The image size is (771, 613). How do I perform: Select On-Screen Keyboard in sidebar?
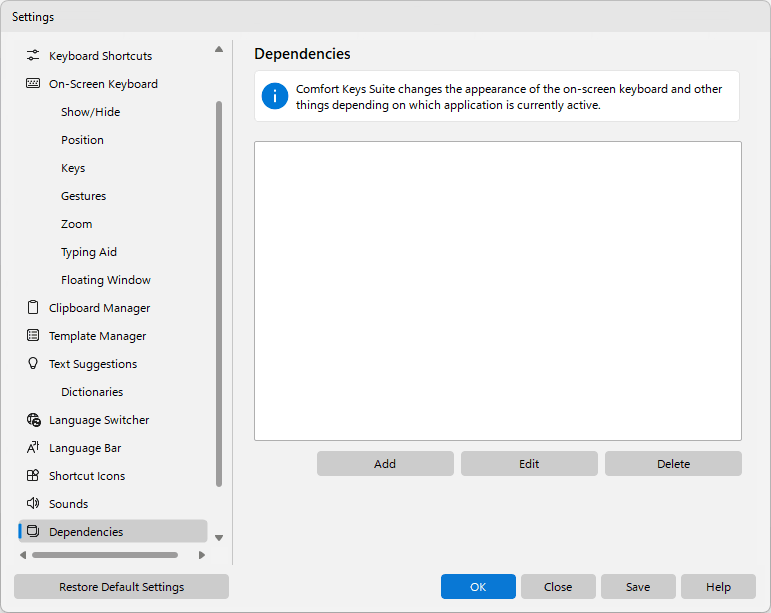tap(103, 84)
